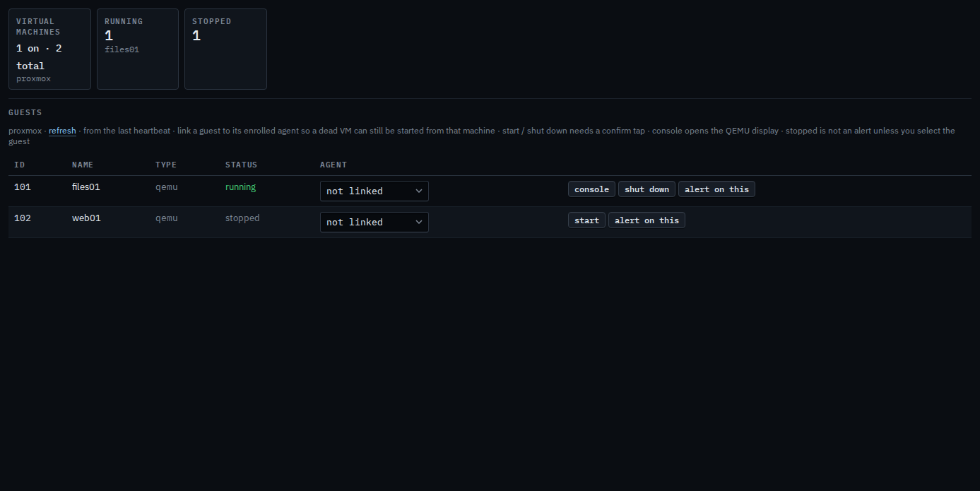Click guest ID 101

point(23,187)
